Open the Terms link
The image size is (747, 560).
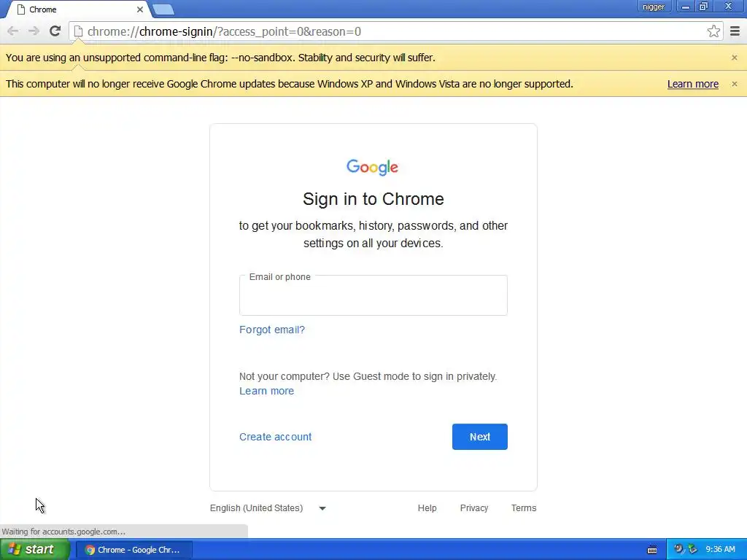(x=524, y=508)
